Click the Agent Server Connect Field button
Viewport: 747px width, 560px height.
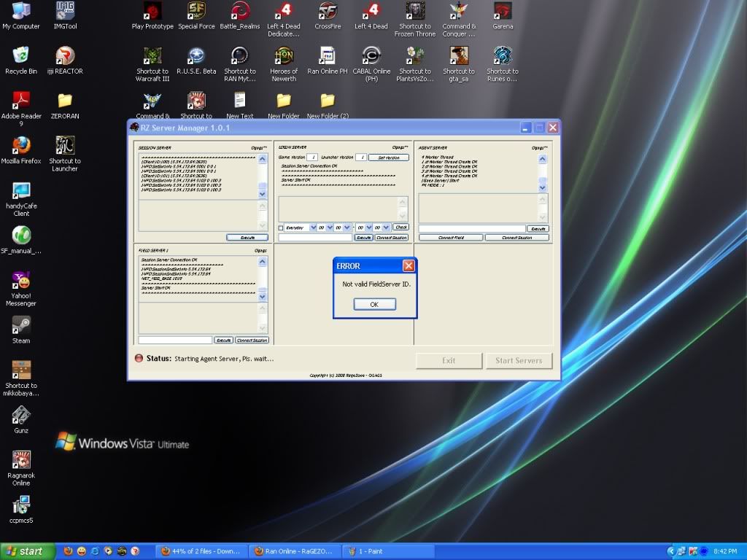(451, 238)
